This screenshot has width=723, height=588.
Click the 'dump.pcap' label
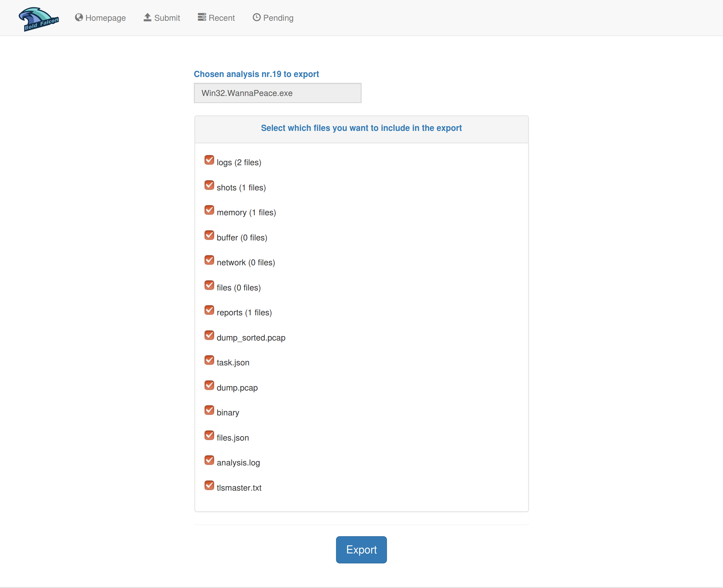click(237, 388)
